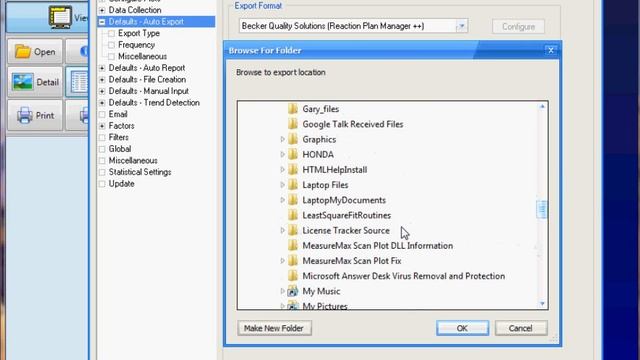Select the Export Type settings item
Viewport: 640px width, 360px height.
pos(139,33)
